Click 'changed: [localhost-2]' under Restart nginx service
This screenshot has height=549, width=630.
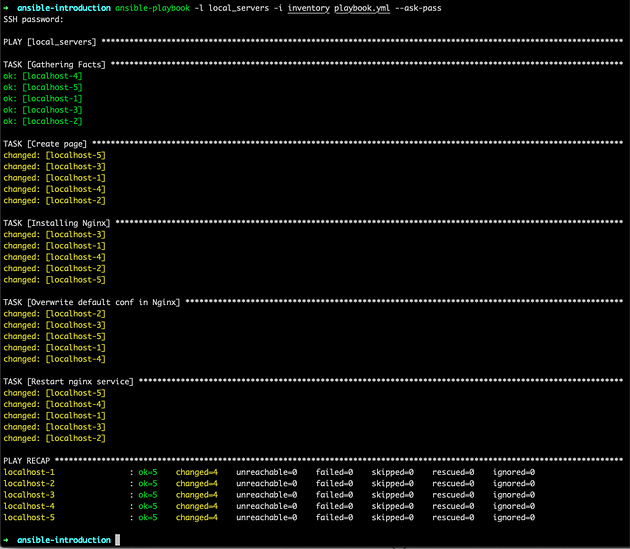point(54,438)
